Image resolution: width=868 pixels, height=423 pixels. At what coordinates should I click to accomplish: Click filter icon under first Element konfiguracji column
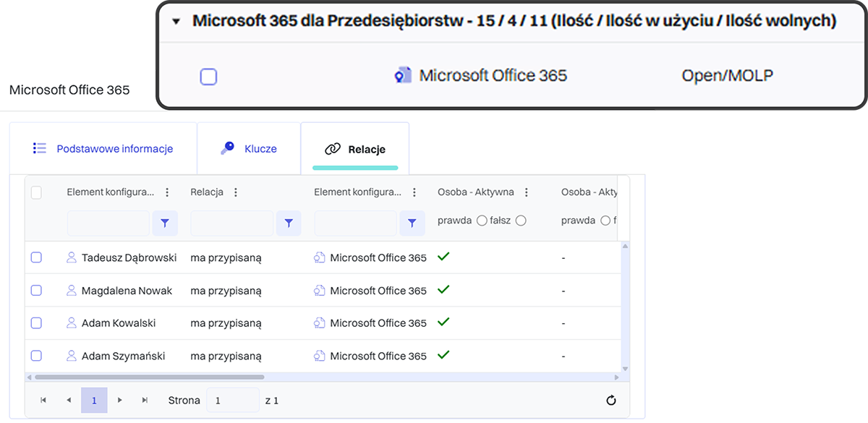165,223
